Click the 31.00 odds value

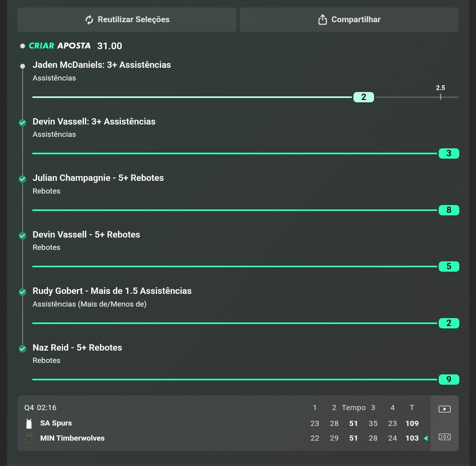click(109, 46)
